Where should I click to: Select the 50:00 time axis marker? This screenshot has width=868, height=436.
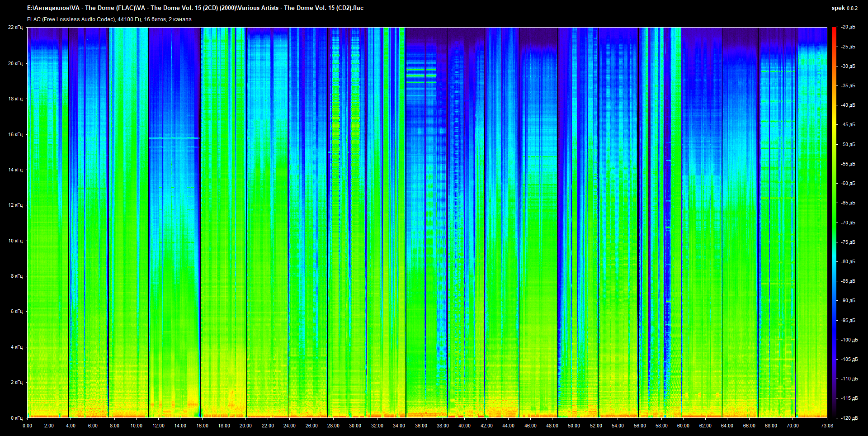[574, 426]
